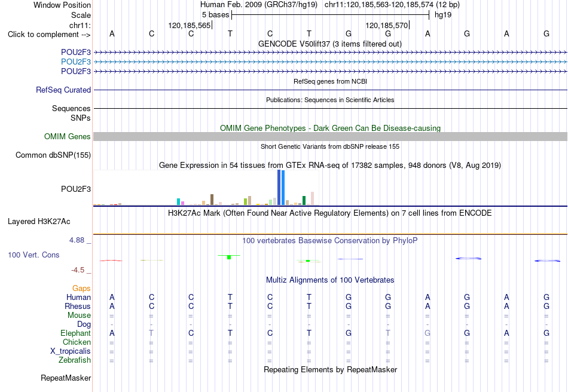This screenshot has height=392, width=568.
Task: Click 'Human Feb. 2009 (GRCh37/hg19)' assembly text
Action: pos(259,5)
